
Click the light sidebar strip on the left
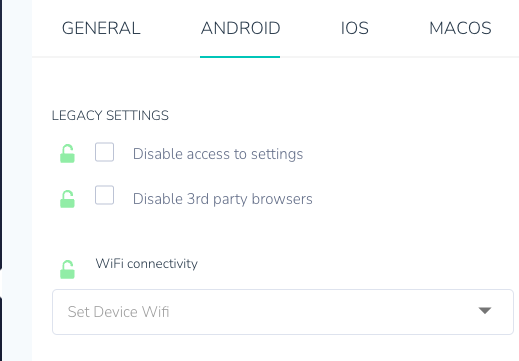pos(17,180)
